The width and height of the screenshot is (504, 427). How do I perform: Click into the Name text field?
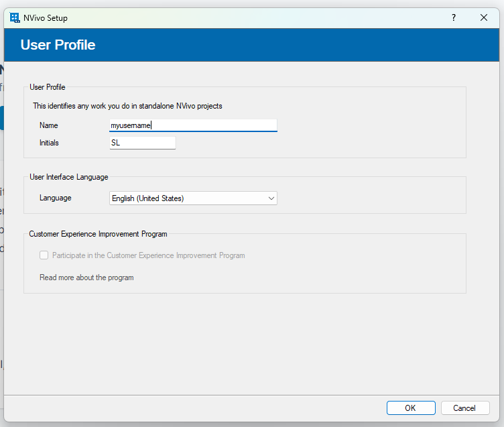193,125
